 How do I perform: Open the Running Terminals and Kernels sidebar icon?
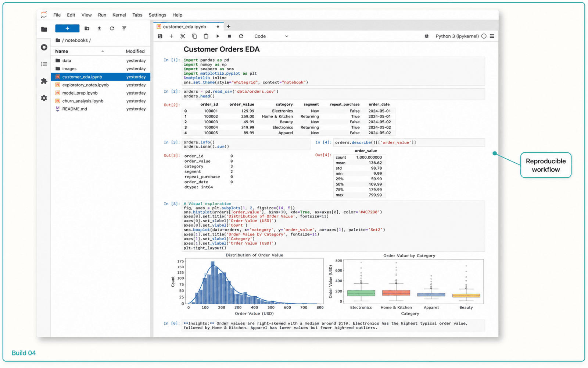coord(44,47)
